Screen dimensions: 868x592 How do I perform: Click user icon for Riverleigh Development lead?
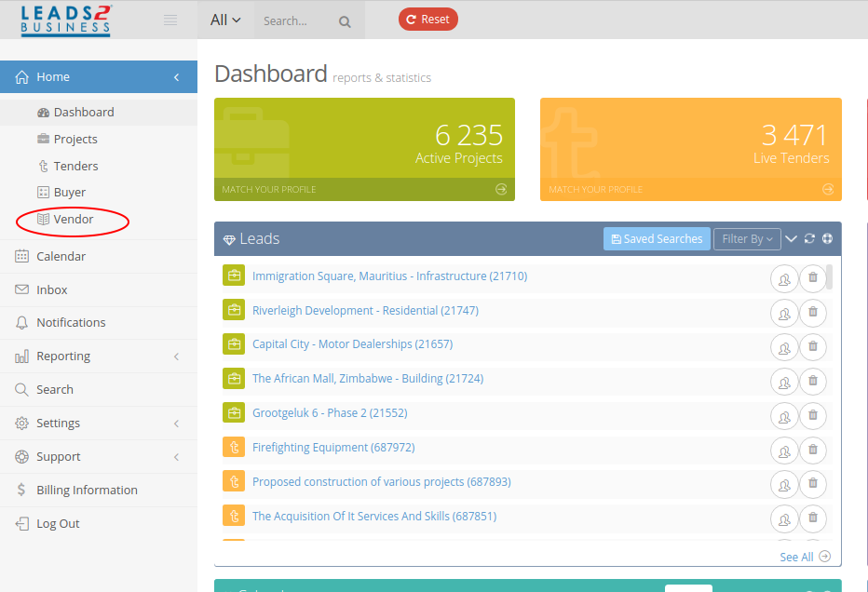click(784, 313)
